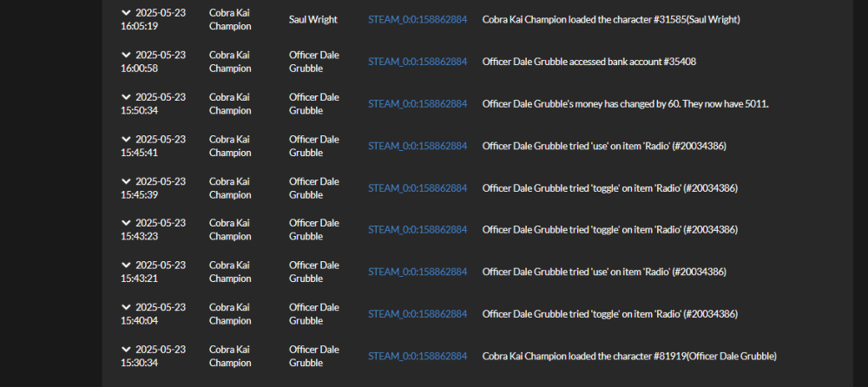
Task: Open the Steam ID link on the money changed row
Action: click(x=418, y=104)
